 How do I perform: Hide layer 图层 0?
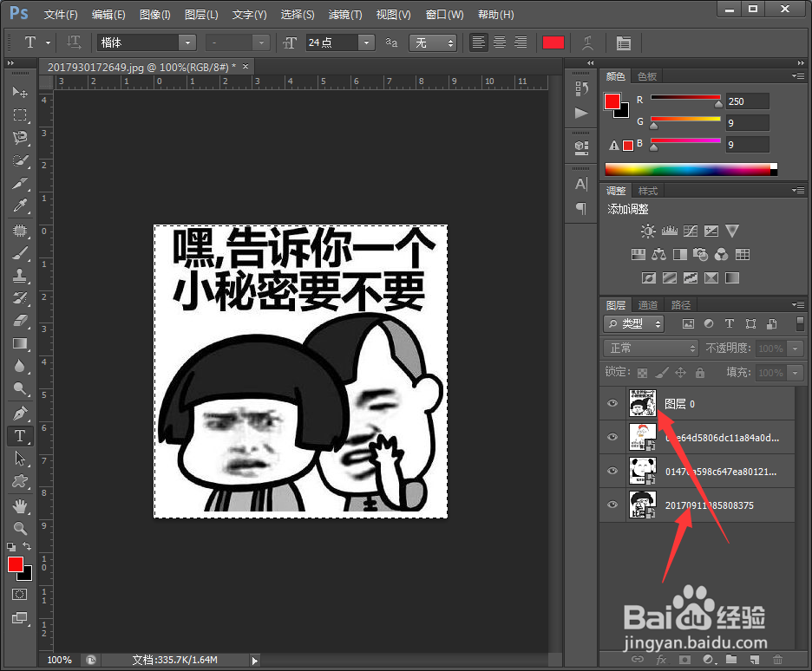[x=612, y=403]
